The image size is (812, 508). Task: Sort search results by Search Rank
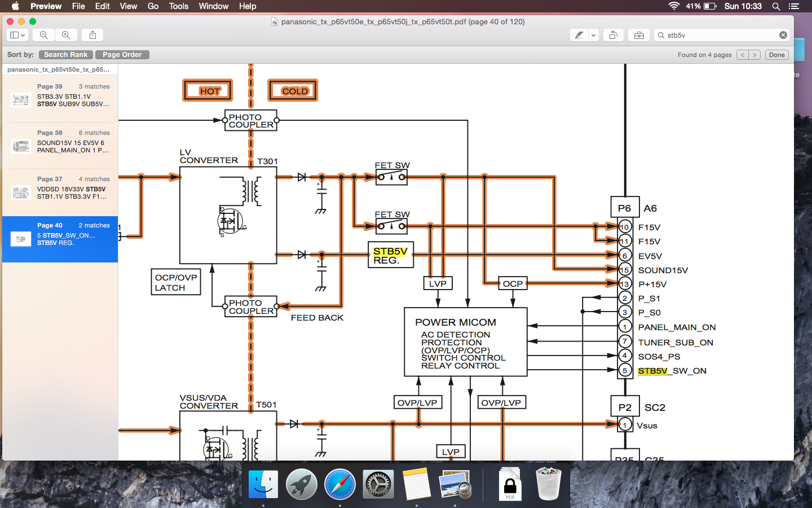point(66,55)
